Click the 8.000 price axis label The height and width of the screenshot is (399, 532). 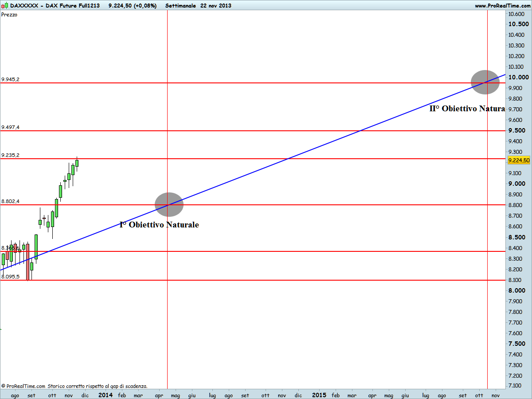[x=517, y=290]
